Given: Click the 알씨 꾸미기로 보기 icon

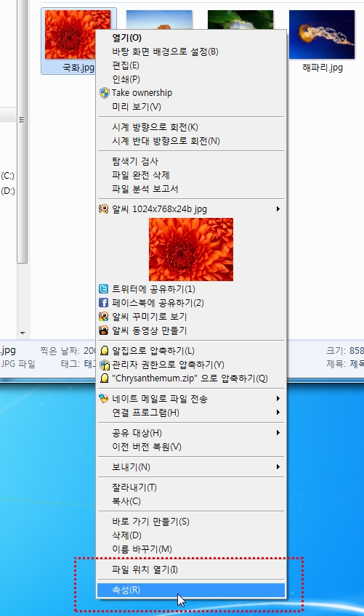Looking at the screenshot, I should coord(103,317).
